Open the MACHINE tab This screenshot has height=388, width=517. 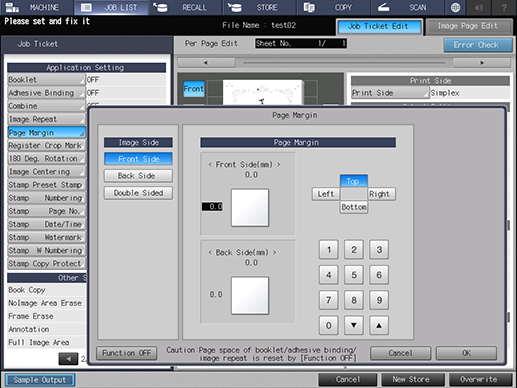37,7
